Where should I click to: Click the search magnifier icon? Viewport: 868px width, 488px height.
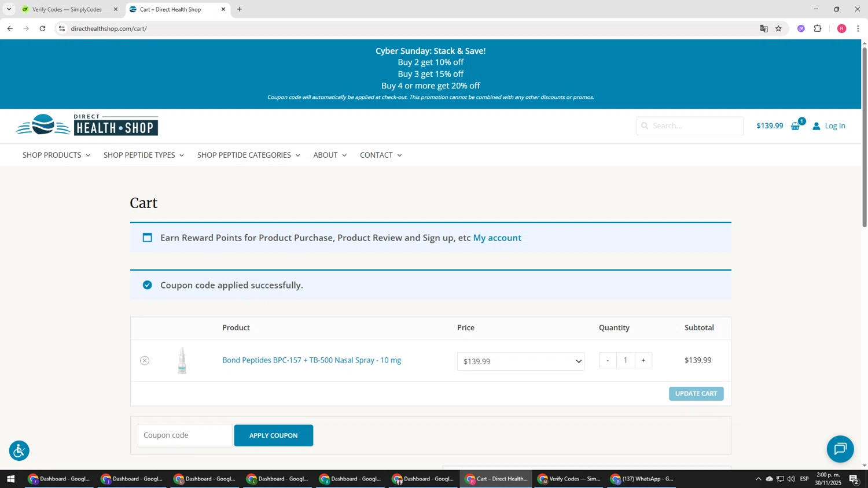tap(645, 125)
